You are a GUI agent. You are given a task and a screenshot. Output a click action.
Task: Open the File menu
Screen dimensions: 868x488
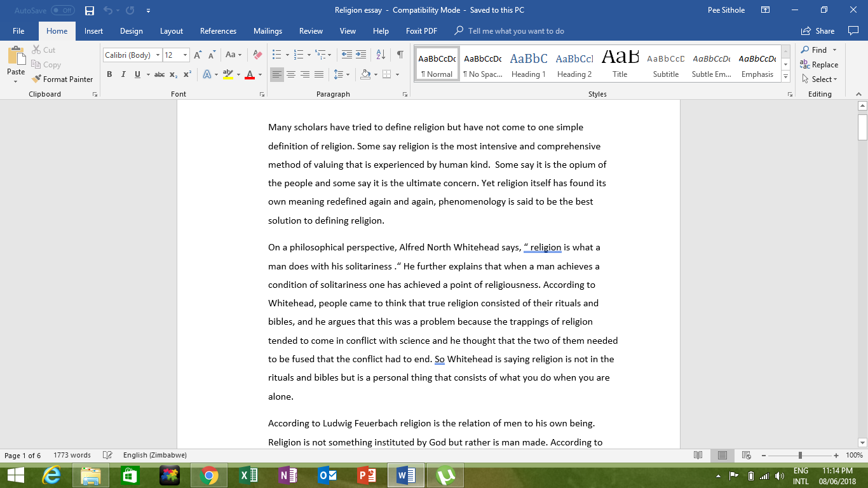[x=18, y=30]
